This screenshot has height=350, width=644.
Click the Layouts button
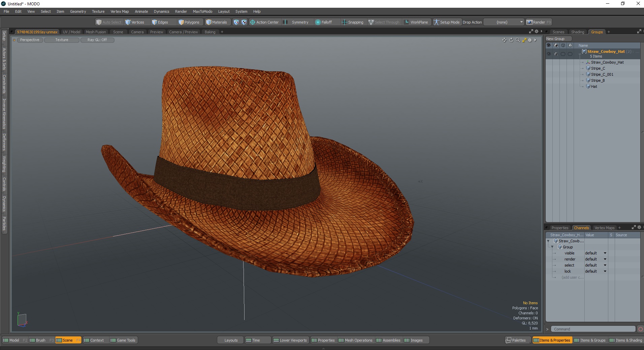coord(231,340)
